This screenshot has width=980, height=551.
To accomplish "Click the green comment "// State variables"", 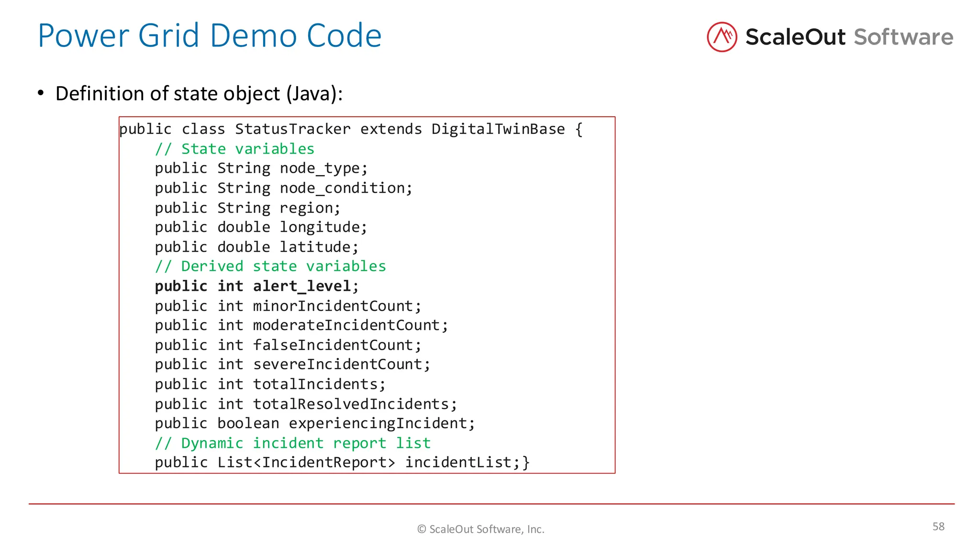I will tap(234, 149).
